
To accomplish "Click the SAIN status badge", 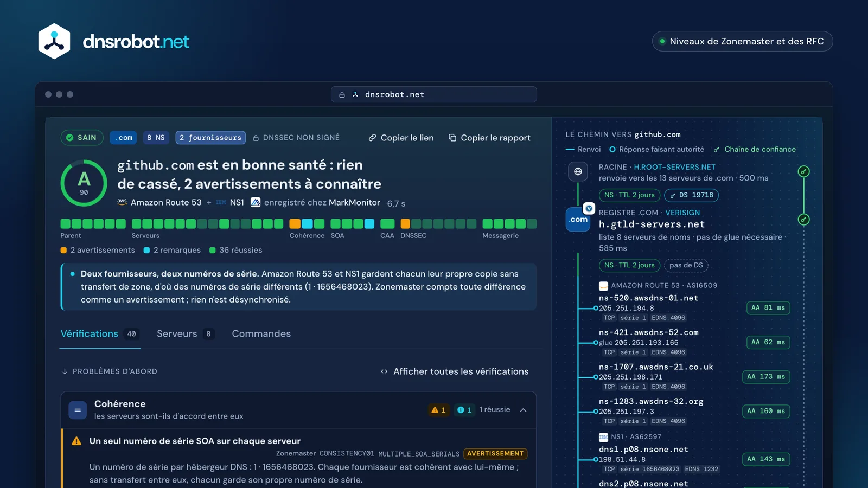I will (x=82, y=138).
